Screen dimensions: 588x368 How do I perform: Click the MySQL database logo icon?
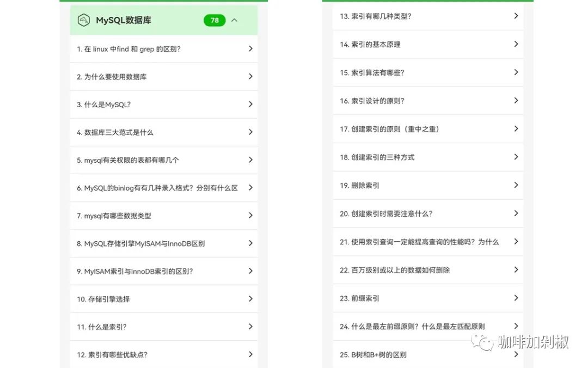pos(84,20)
